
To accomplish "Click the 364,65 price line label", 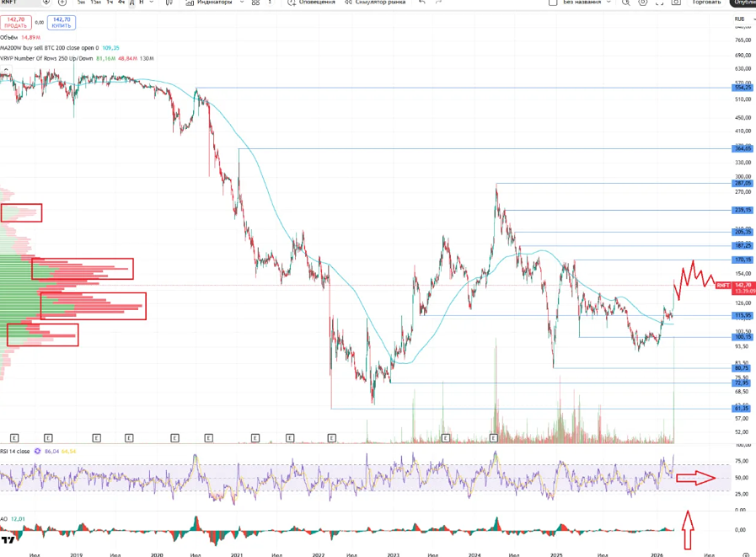I will (743, 148).
